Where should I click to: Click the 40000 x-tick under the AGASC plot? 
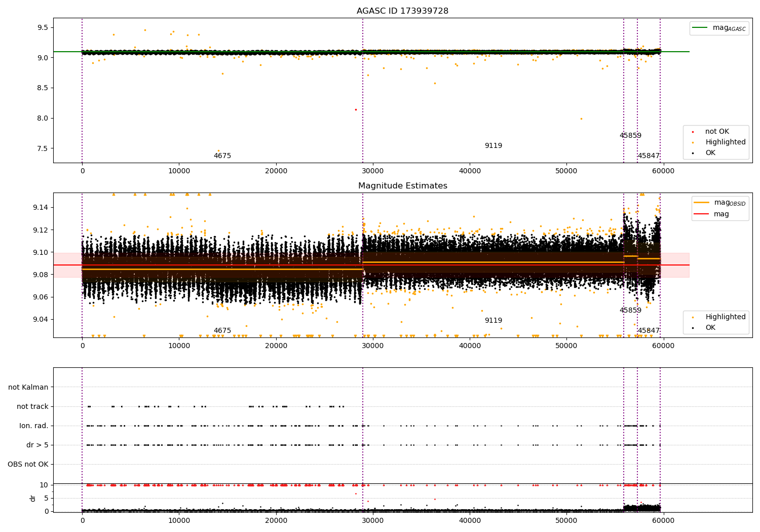pos(469,171)
